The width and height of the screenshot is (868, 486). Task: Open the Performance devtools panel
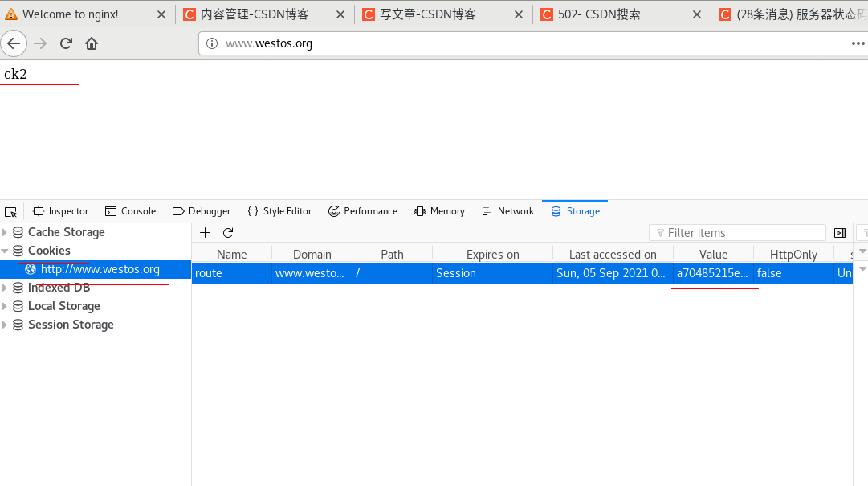coord(363,211)
